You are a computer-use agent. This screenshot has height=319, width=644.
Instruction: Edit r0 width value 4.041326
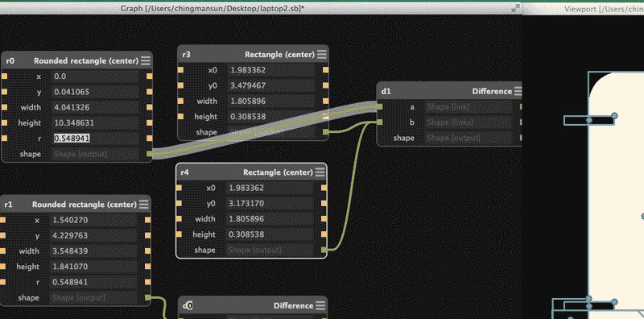pos(95,107)
